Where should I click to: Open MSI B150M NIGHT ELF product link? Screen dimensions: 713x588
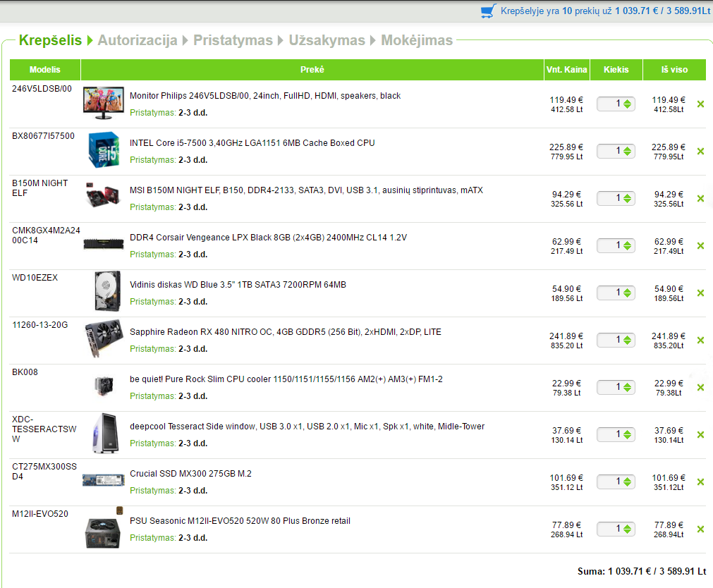click(x=307, y=190)
